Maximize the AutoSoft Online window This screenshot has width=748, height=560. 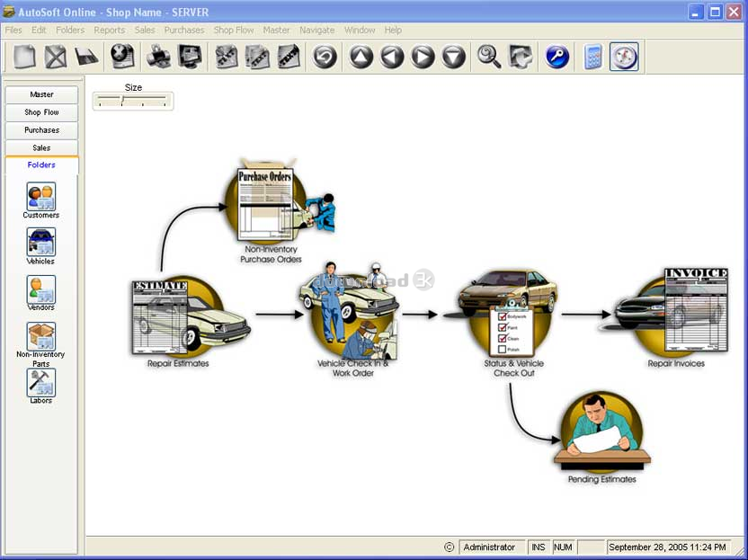(715, 12)
